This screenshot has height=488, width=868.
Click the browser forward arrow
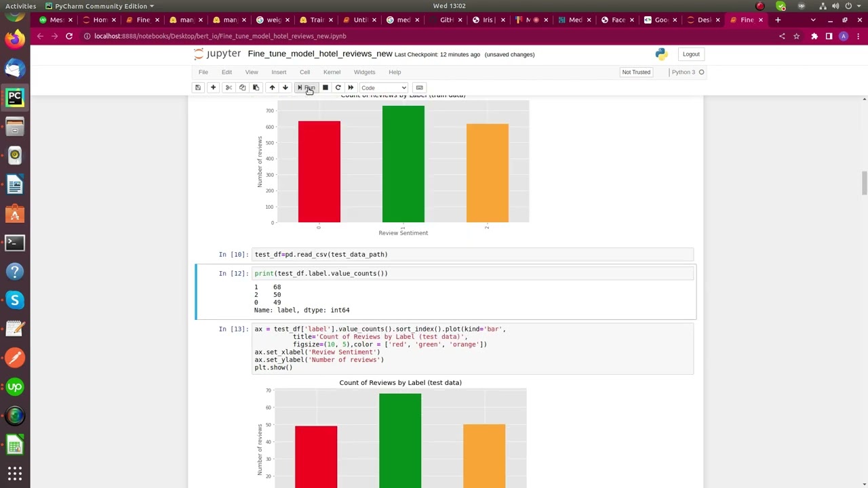[x=54, y=36]
